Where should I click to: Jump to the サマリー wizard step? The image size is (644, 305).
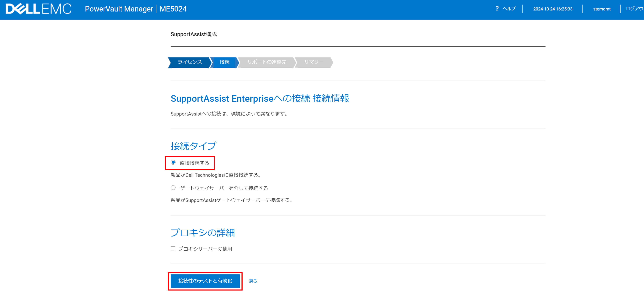(x=314, y=62)
